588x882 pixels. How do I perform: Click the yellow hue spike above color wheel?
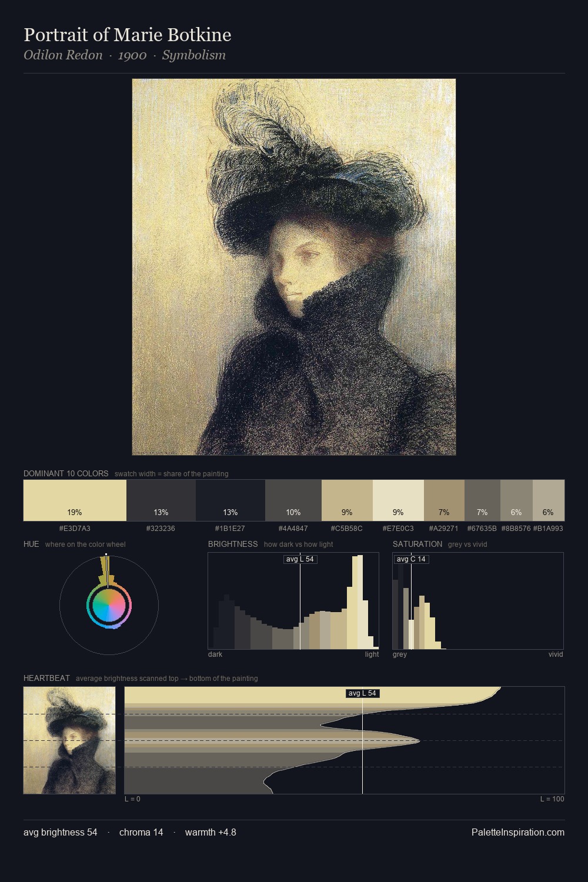106,570
